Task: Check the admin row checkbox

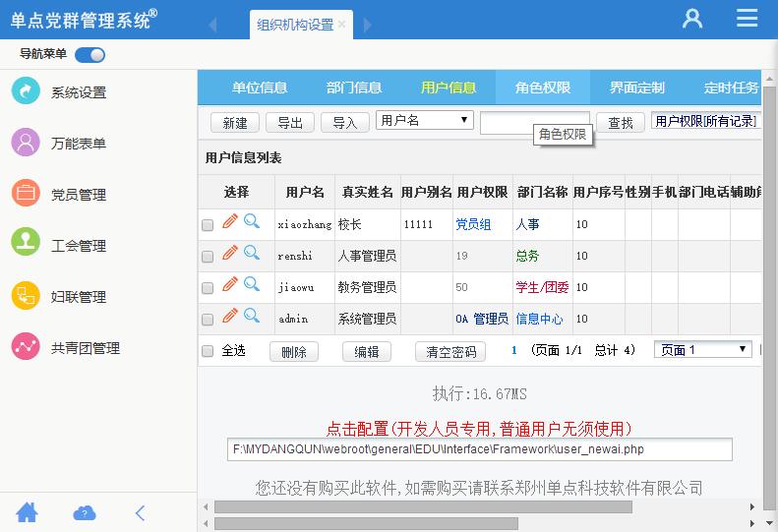Action: coord(208,319)
